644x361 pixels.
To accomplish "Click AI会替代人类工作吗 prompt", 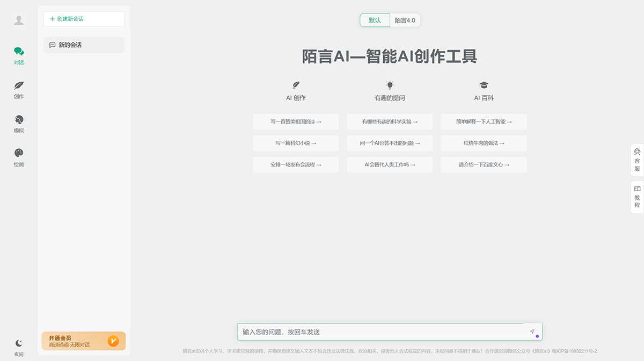I will pos(390,165).
